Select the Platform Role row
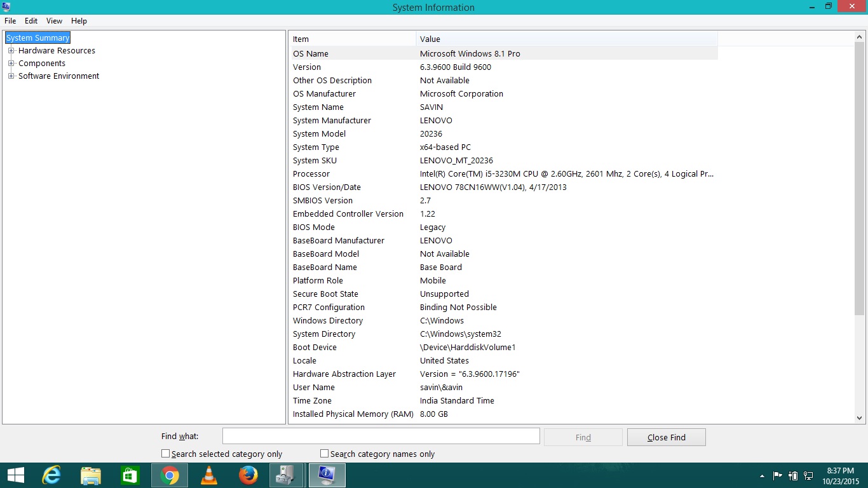The image size is (868, 488). point(505,280)
